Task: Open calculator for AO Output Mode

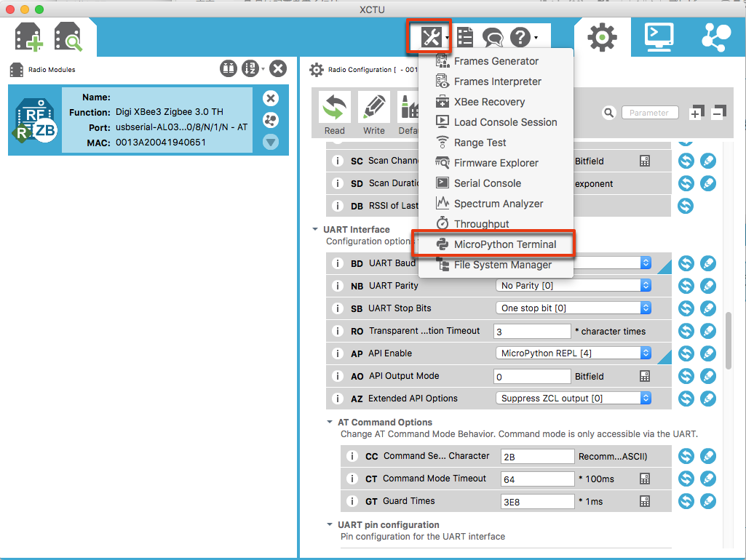Action: [645, 377]
